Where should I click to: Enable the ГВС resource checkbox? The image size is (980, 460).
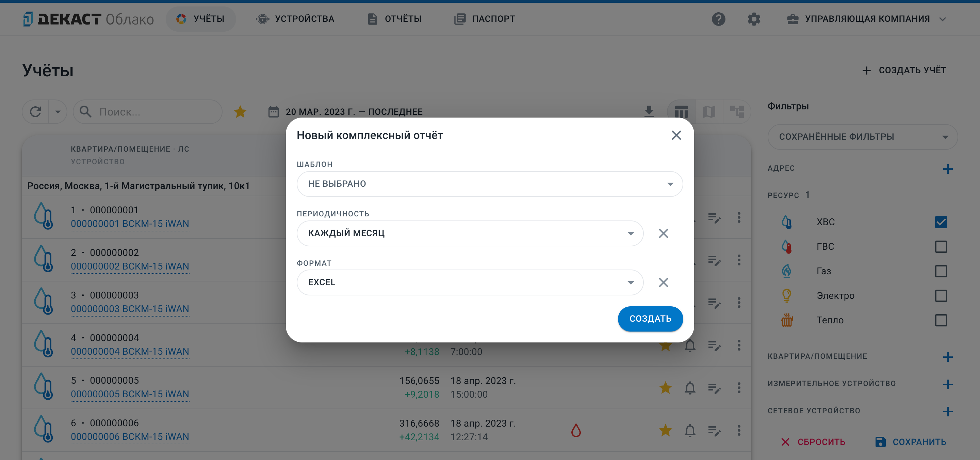[x=941, y=247]
